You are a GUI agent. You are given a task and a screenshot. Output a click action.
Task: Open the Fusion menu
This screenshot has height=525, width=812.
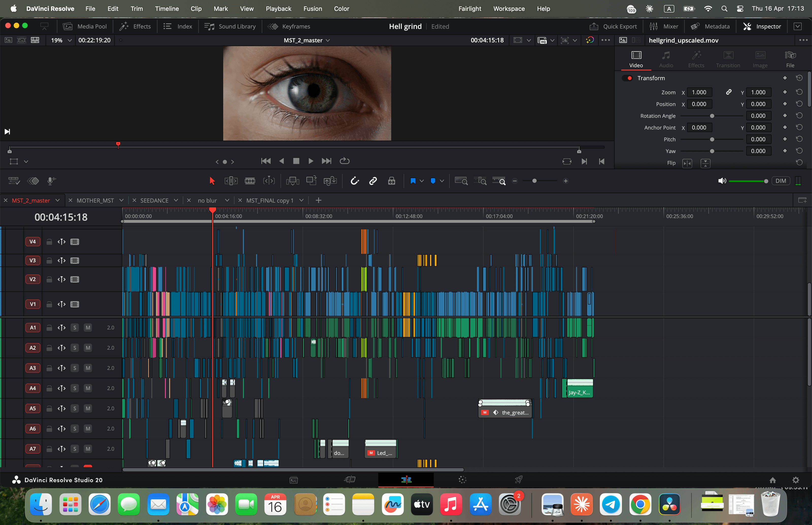tap(312, 9)
